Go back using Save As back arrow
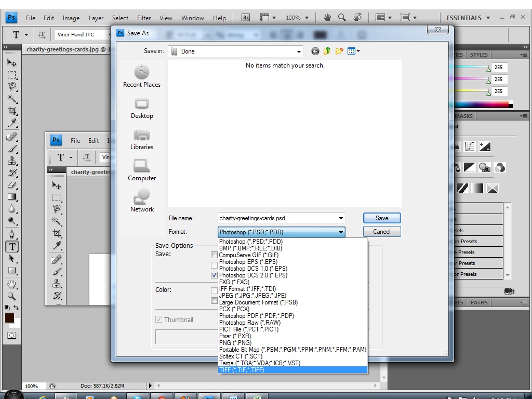The image size is (532, 399). (315, 51)
